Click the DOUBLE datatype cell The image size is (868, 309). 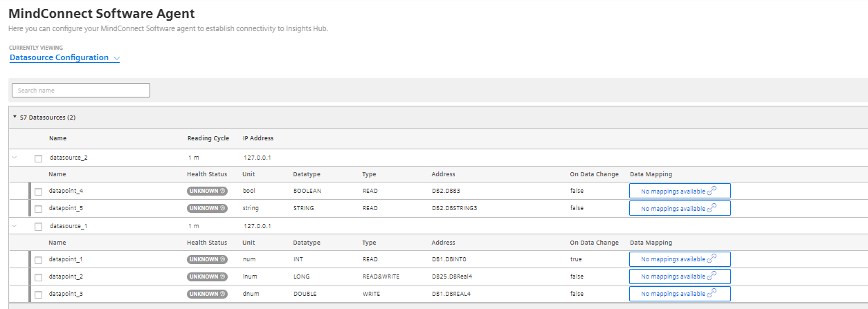tap(305, 294)
